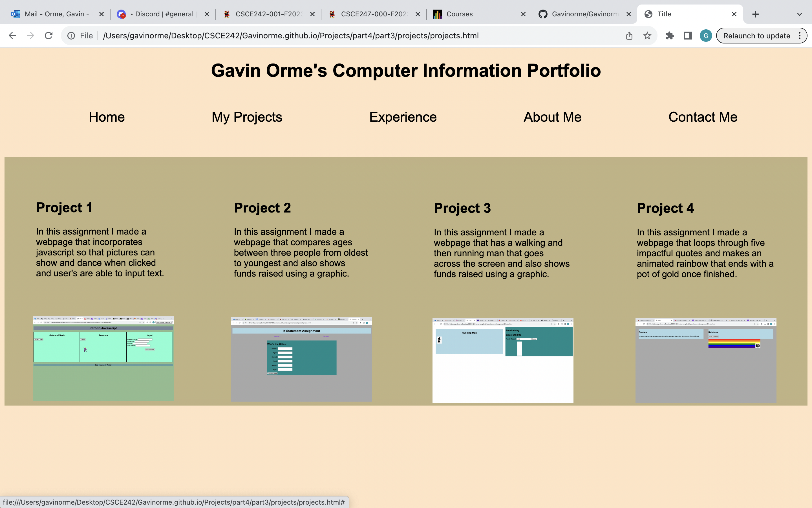This screenshot has height=508, width=812.
Task: Open the Experience navigation link
Action: click(x=403, y=117)
